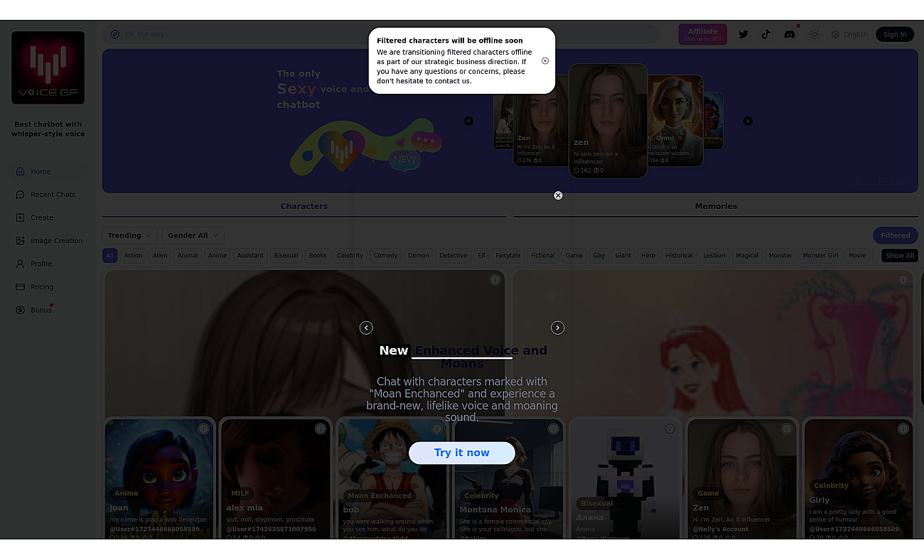
Task: Open the English language selector
Action: [849, 34]
